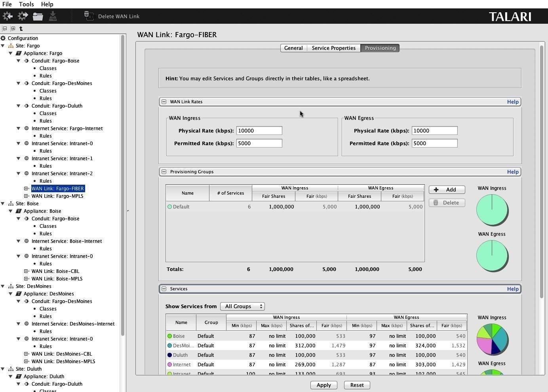Click the teal color dot for DesMoines service

click(x=170, y=346)
